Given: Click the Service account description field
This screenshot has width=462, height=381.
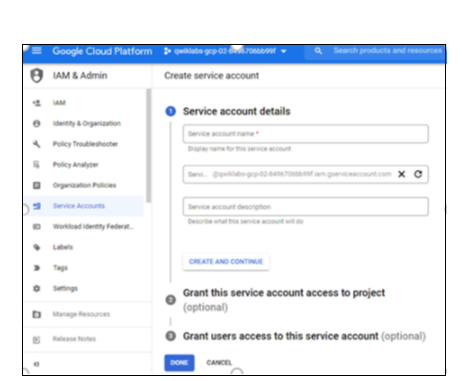Looking at the screenshot, I should (305, 207).
